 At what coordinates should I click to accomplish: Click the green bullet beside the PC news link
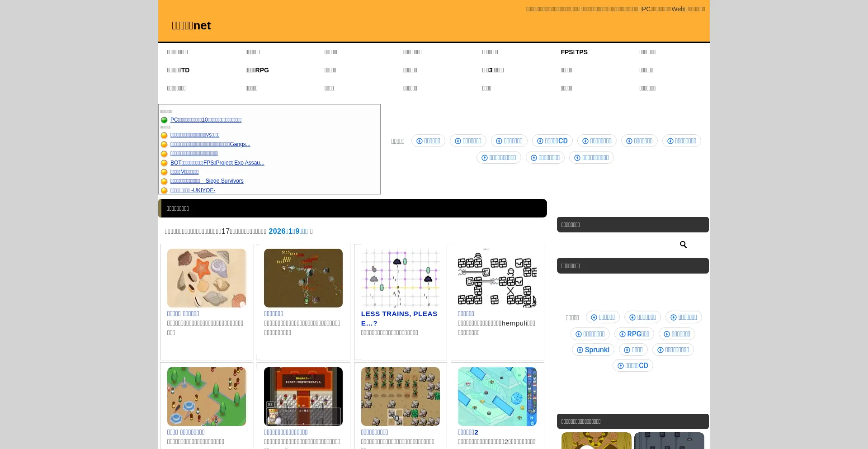164,120
